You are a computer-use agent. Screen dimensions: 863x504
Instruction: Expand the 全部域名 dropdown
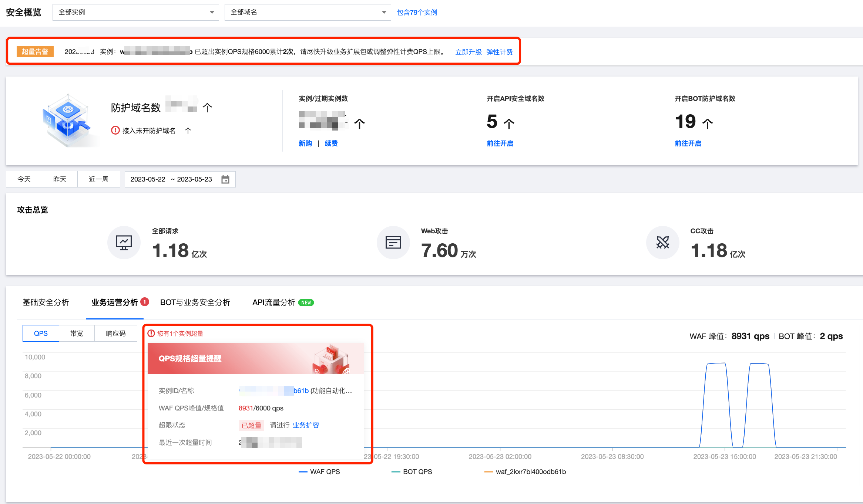(307, 12)
